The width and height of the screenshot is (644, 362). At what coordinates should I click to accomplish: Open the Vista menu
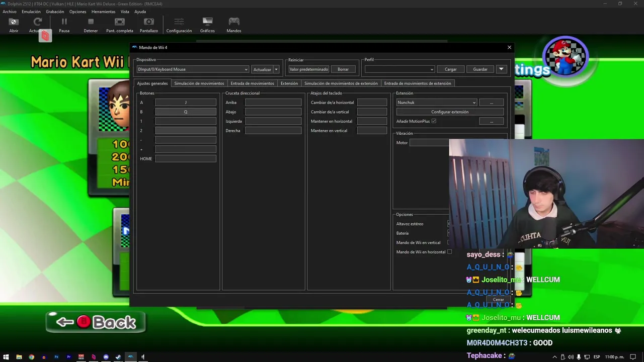coord(125,12)
